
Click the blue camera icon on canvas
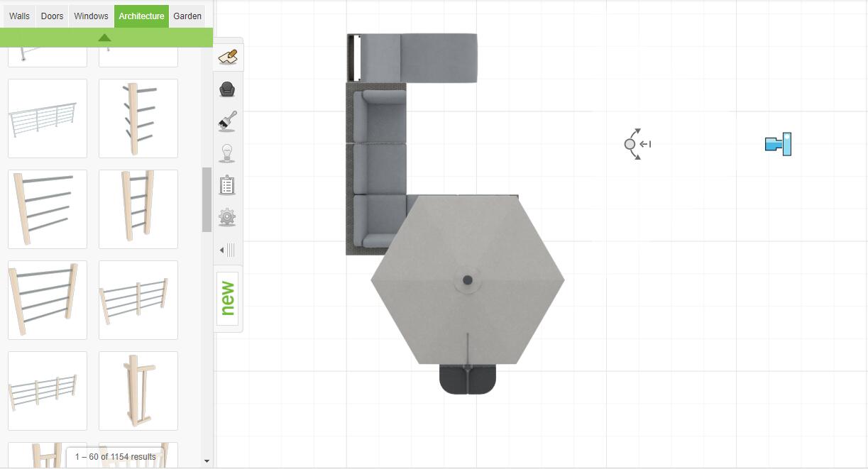(x=779, y=144)
